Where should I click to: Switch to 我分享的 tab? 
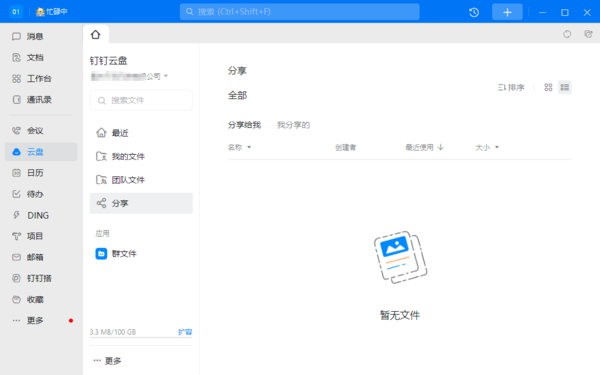[293, 125]
